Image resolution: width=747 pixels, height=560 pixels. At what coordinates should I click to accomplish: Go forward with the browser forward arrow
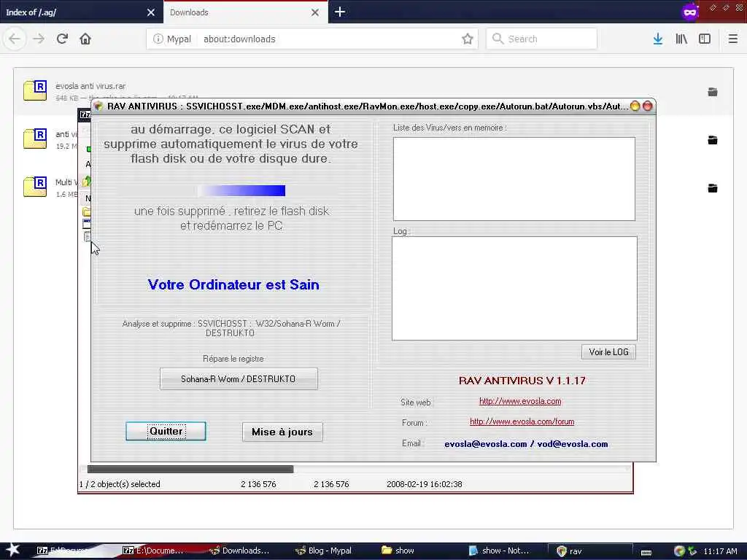pos(39,39)
